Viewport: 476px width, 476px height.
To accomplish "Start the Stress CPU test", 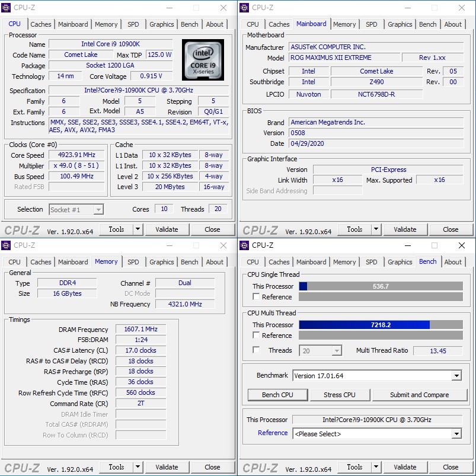I will 340,395.
